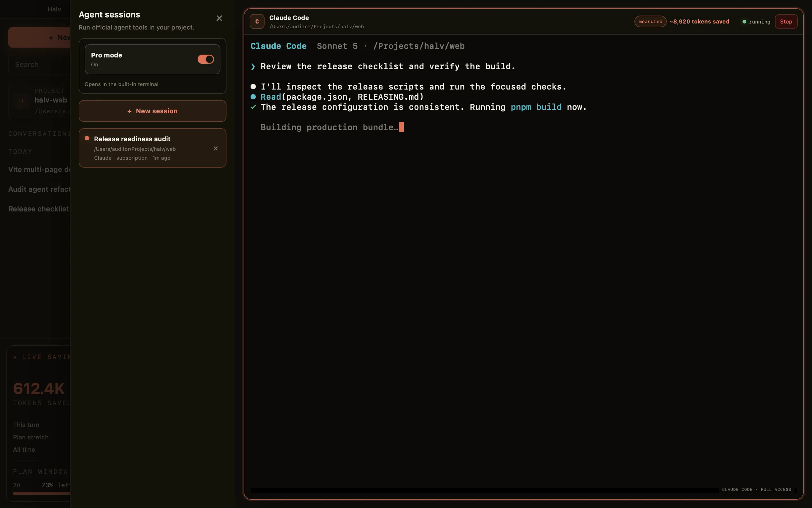Open the Vite multi-page conversation
The width and height of the screenshot is (812, 508).
point(39,170)
